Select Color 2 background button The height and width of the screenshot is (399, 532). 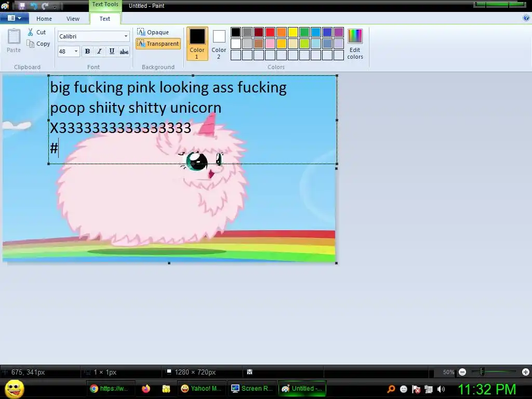tap(219, 44)
